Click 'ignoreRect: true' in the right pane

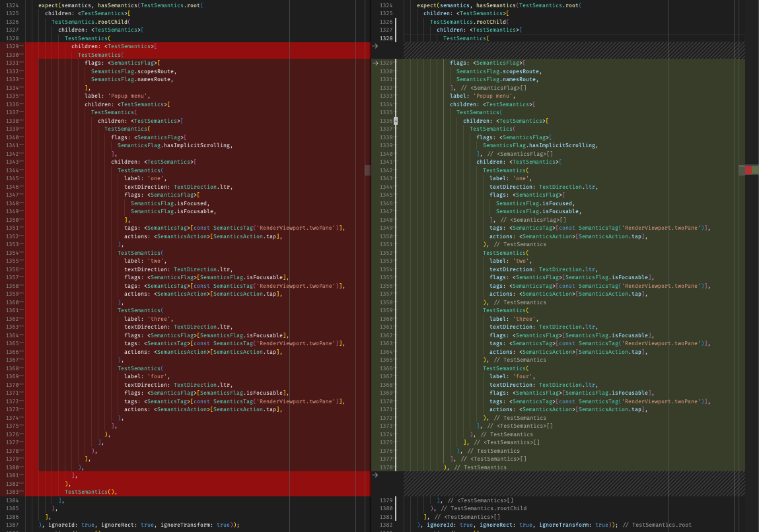505,525
